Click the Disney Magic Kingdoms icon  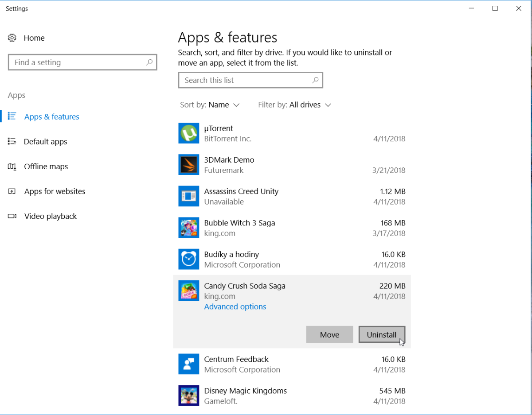coord(189,396)
